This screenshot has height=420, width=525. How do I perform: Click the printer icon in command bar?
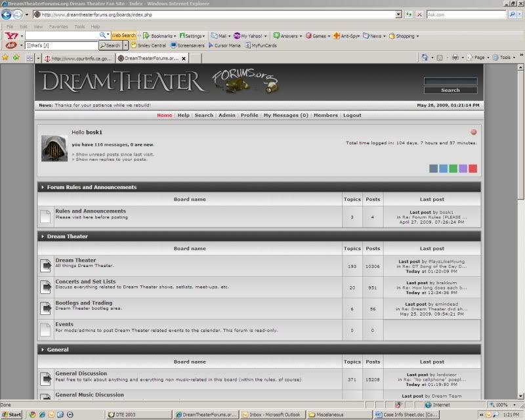[455, 58]
